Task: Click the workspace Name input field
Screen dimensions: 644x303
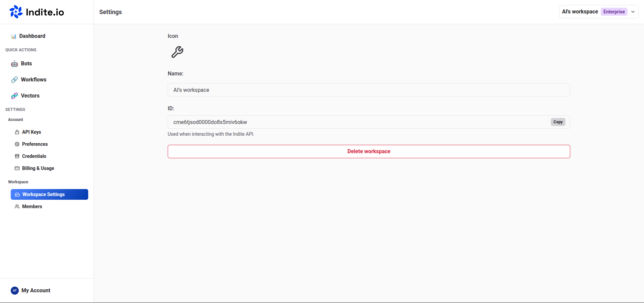Action: (x=368, y=90)
